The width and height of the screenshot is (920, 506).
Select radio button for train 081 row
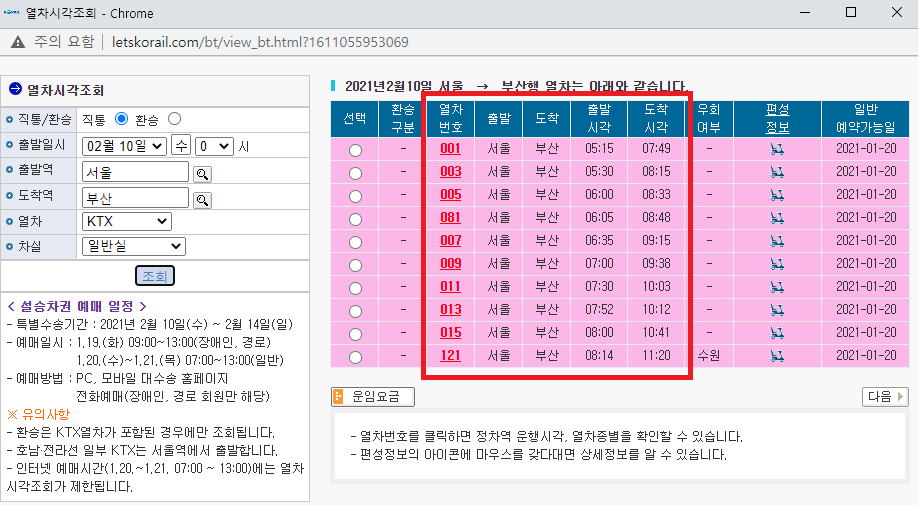pyautogui.click(x=355, y=219)
